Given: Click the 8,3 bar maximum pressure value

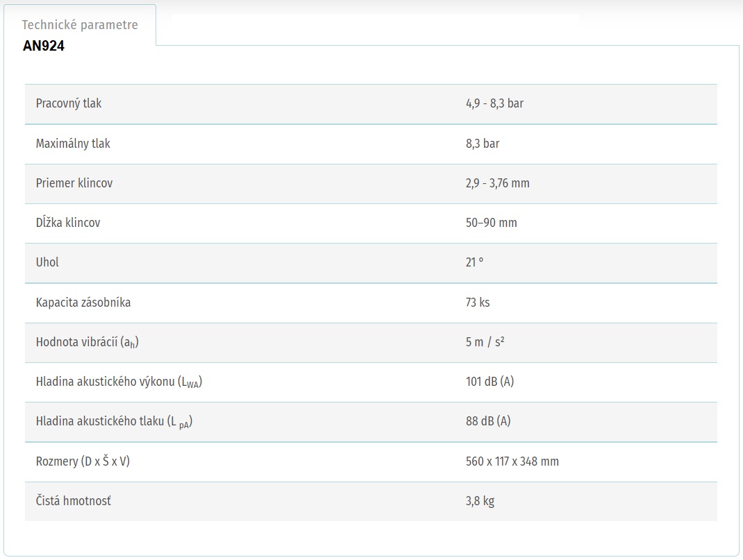Looking at the screenshot, I should [483, 144].
